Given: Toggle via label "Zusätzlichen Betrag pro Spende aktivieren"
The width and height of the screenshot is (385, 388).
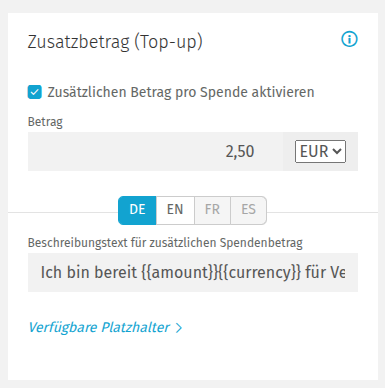Looking at the screenshot, I should [181, 92].
